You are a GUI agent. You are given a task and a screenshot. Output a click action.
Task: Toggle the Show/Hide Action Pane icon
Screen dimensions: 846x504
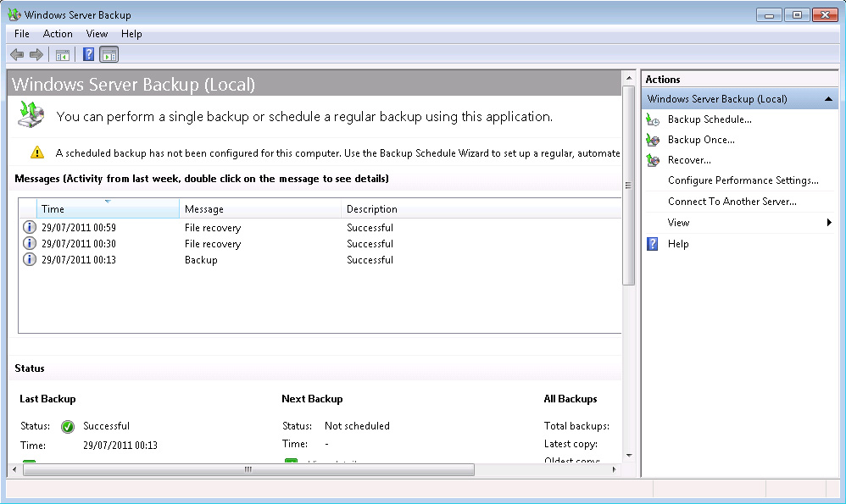(x=109, y=55)
